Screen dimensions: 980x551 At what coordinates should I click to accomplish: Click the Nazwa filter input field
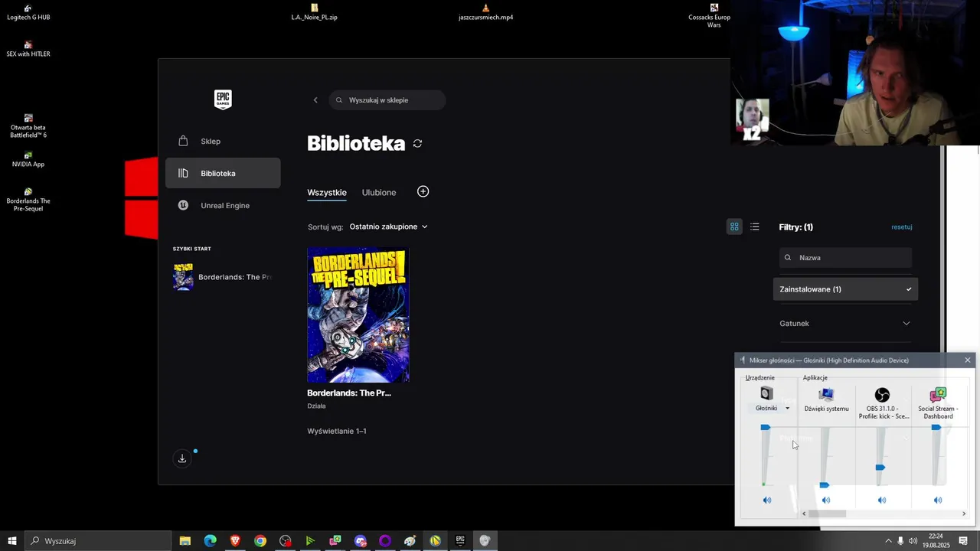[846, 258]
